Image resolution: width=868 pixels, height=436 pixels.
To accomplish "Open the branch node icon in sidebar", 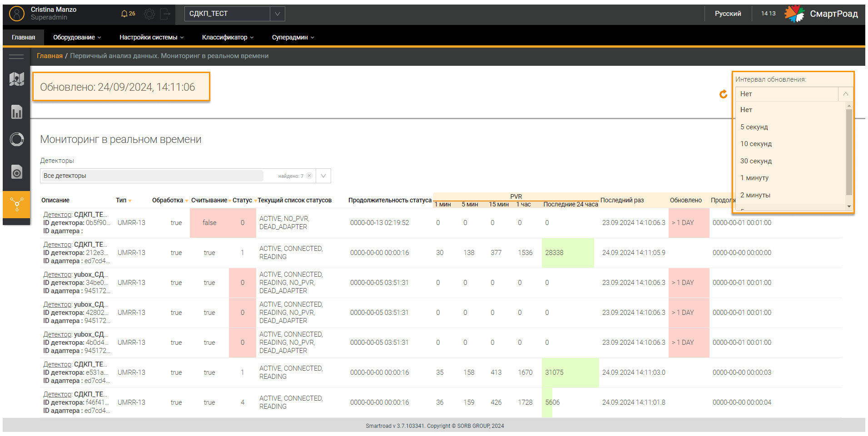I will coord(17,204).
